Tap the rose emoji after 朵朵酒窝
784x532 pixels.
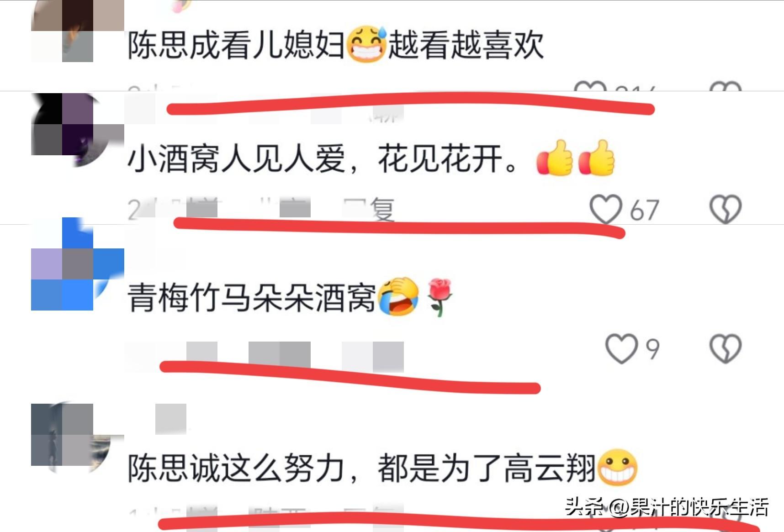tap(439, 298)
